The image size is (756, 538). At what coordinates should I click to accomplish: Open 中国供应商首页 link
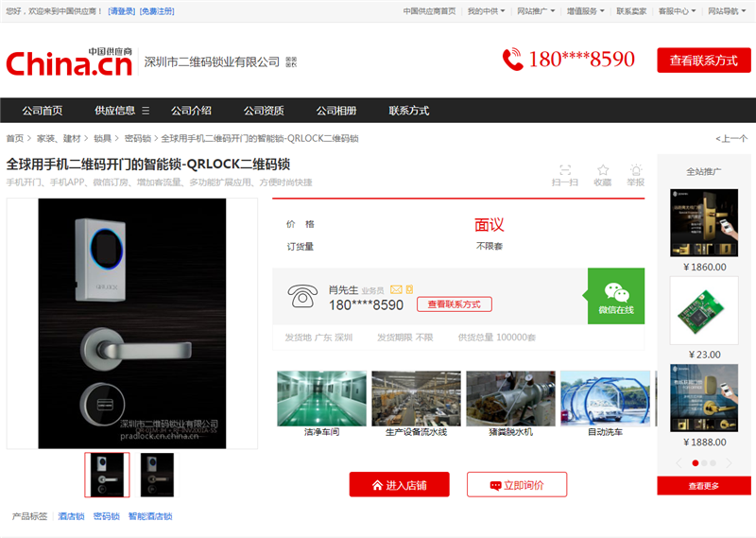point(429,11)
